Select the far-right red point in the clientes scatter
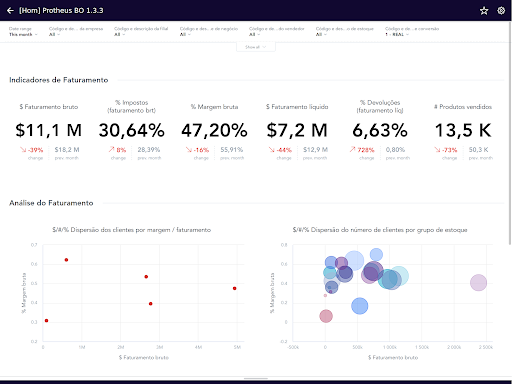The width and height of the screenshot is (512, 384). point(235,288)
